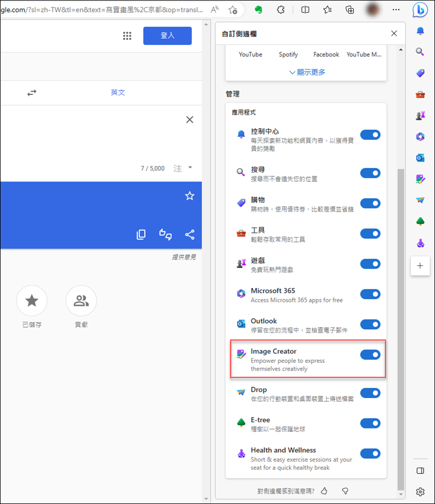Viewport: 435px width, 504px height.
Task: Add a sidebar app with the plus button
Action: tap(420, 266)
